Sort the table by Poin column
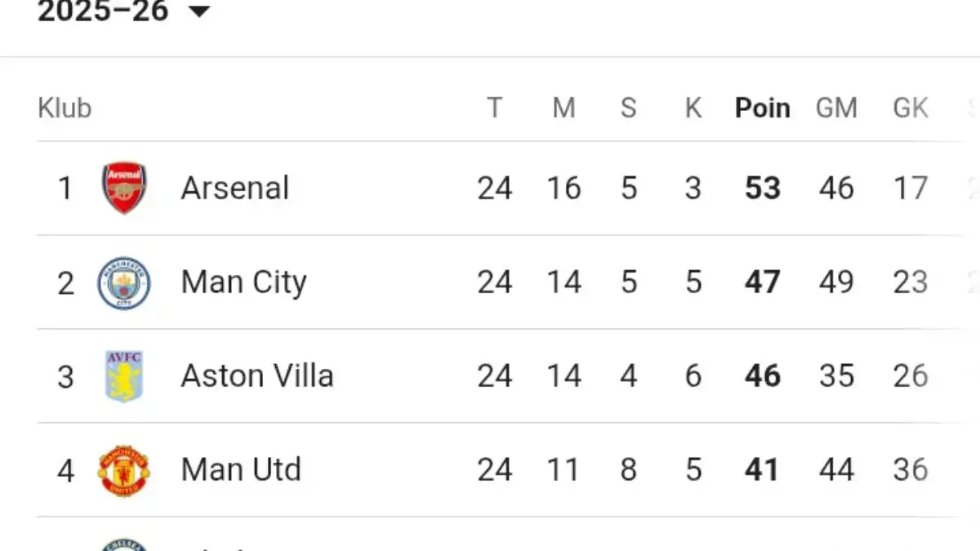980x551 pixels. pyautogui.click(x=761, y=107)
